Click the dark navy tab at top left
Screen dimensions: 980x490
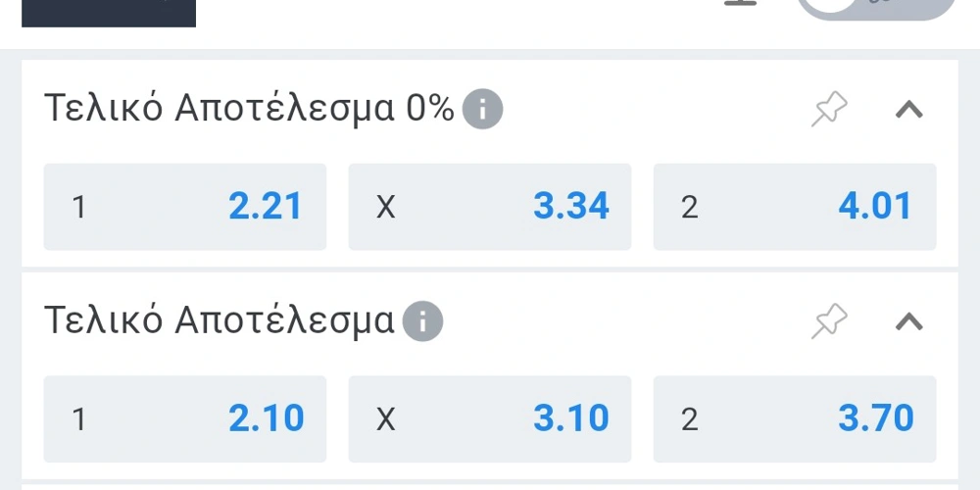pyautogui.click(x=109, y=13)
